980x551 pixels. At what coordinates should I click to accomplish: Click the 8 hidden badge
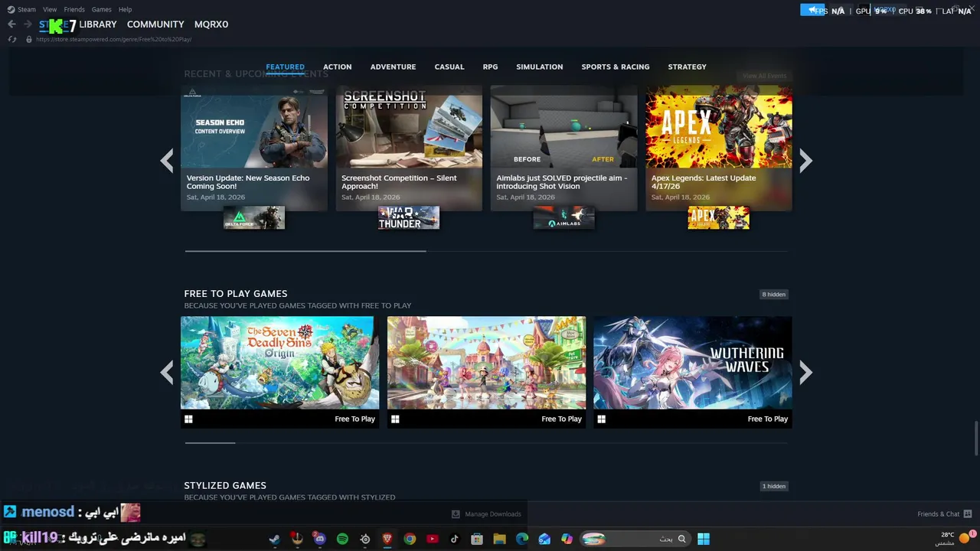tap(773, 294)
